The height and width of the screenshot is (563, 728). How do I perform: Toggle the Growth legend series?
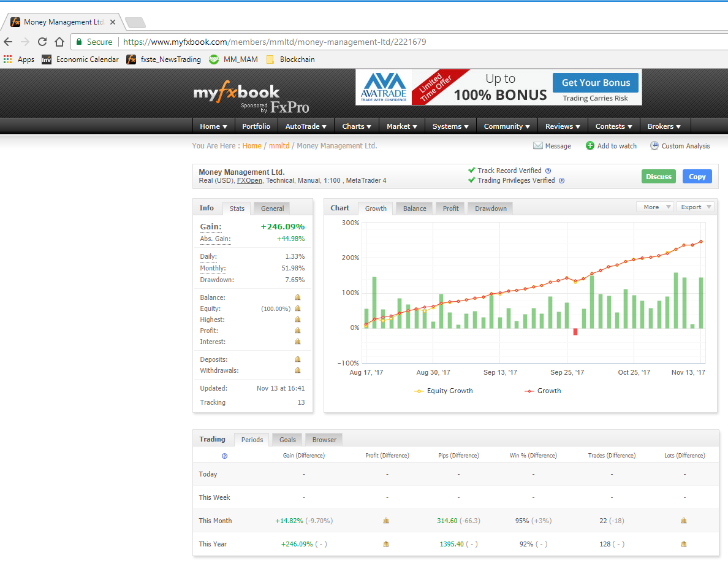543,391
